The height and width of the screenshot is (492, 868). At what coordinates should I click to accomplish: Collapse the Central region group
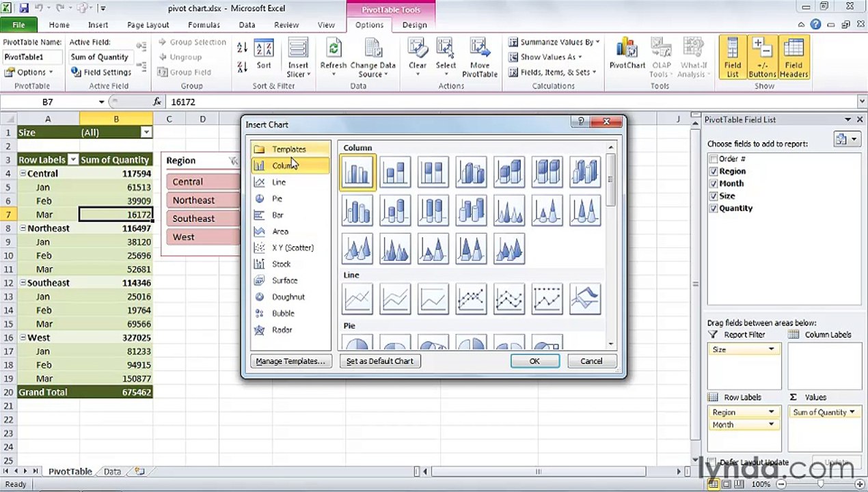tap(23, 174)
